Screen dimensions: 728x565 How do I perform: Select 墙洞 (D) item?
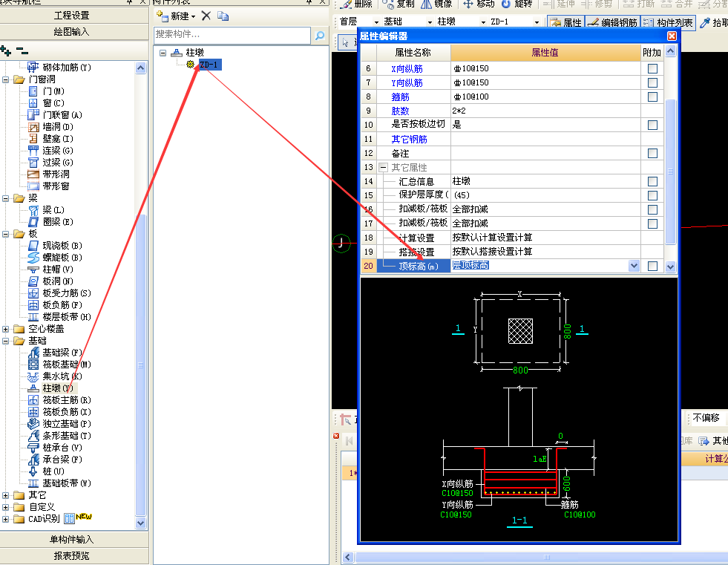point(50,127)
